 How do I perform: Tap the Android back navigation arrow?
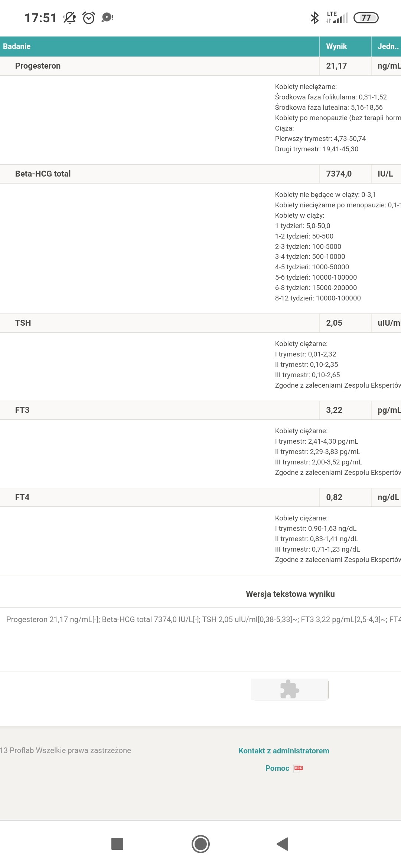click(283, 844)
